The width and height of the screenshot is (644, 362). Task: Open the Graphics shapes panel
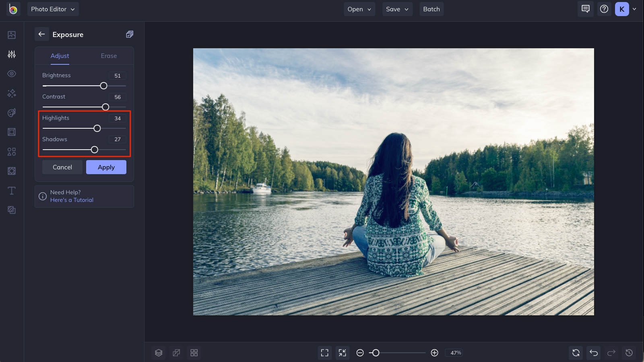12,151
